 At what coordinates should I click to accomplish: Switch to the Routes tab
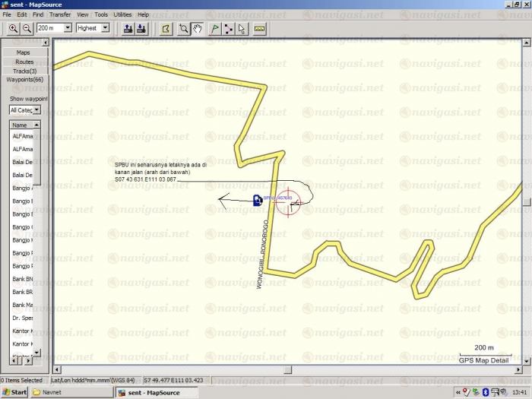[x=24, y=62]
